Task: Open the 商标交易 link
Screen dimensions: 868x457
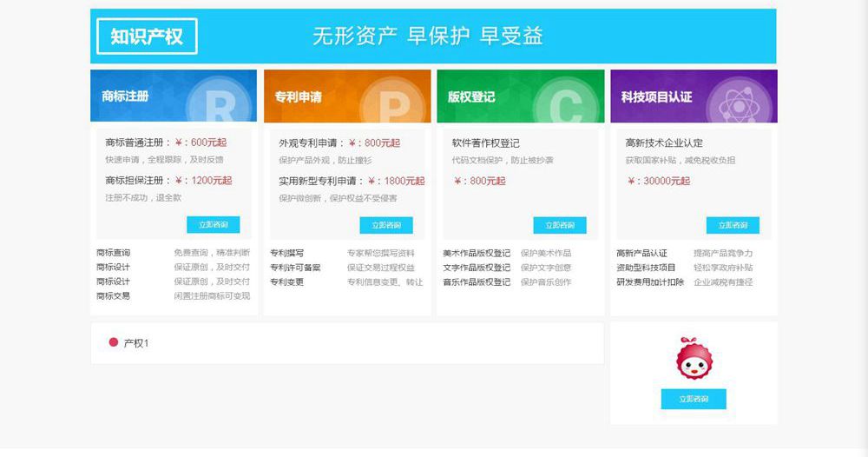Action: pyautogui.click(x=113, y=296)
